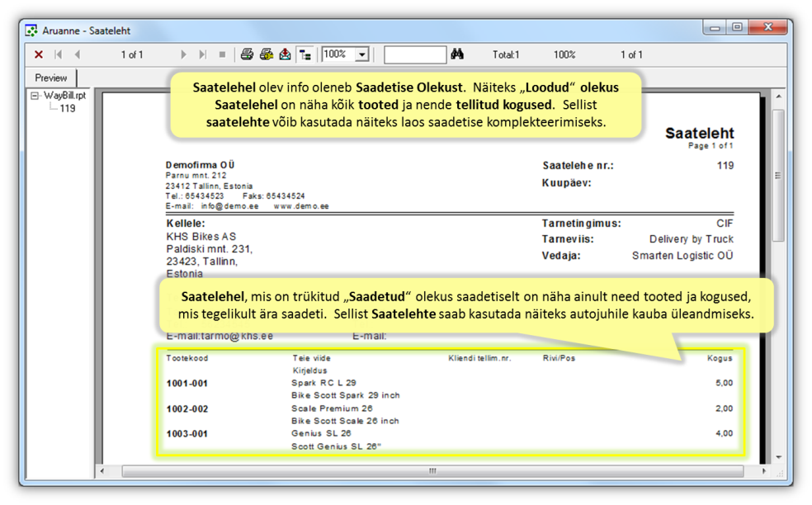Viewport: 812px width, 505px height.
Task: Select tree item 119
Action: pyautogui.click(x=68, y=108)
